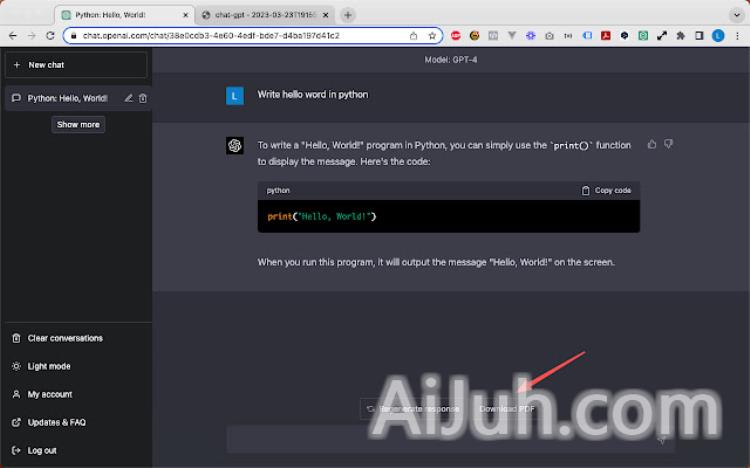Image resolution: width=750 pixels, height=468 pixels.
Task: Open the Chrome three-dot menu
Action: point(737,35)
